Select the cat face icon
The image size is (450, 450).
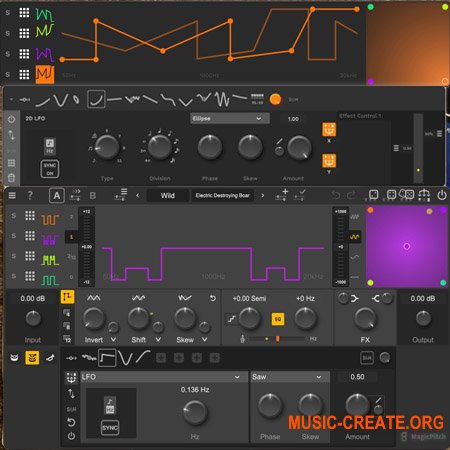(x=14, y=358)
